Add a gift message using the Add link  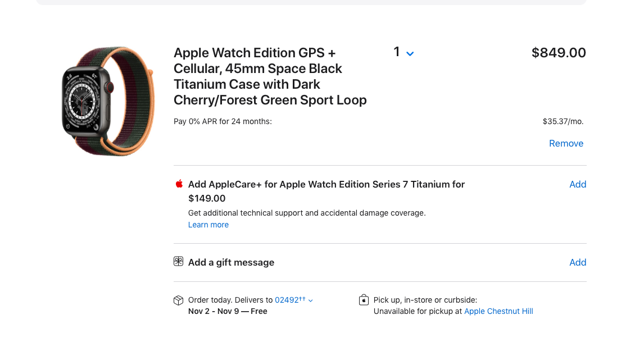(578, 262)
